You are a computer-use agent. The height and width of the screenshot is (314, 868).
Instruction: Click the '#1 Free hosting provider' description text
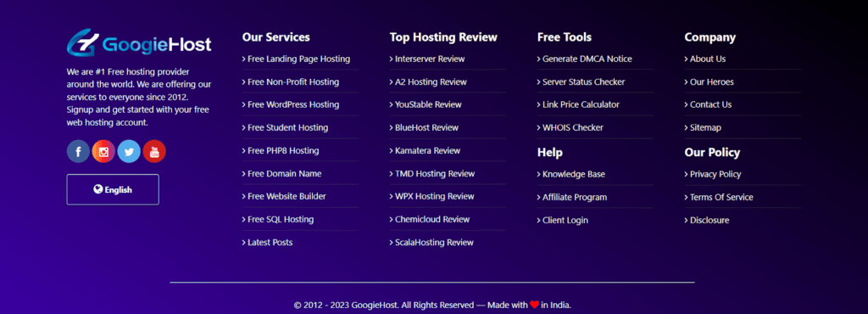click(x=139, y=97)
